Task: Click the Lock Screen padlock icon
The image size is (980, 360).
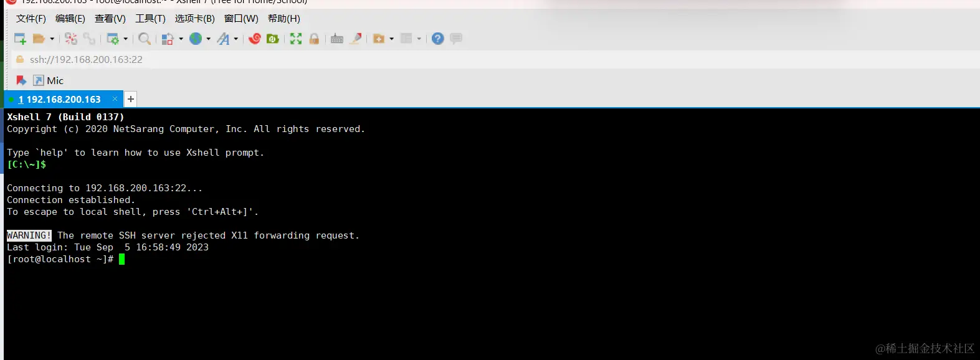Action: [x=314, y=39]
